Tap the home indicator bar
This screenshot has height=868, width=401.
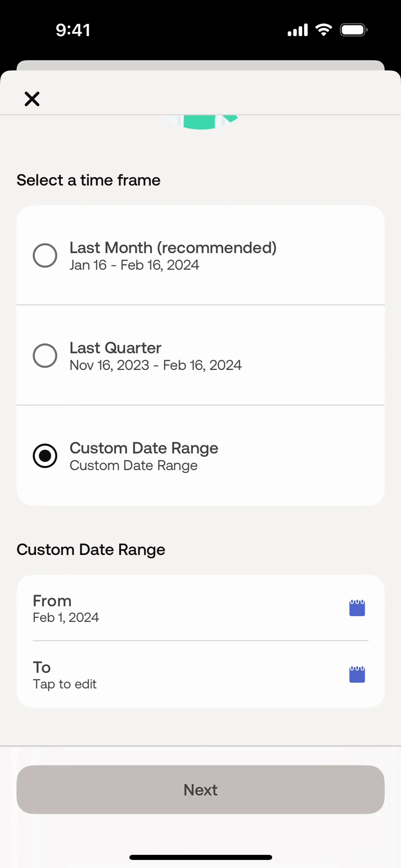(201, 857)
